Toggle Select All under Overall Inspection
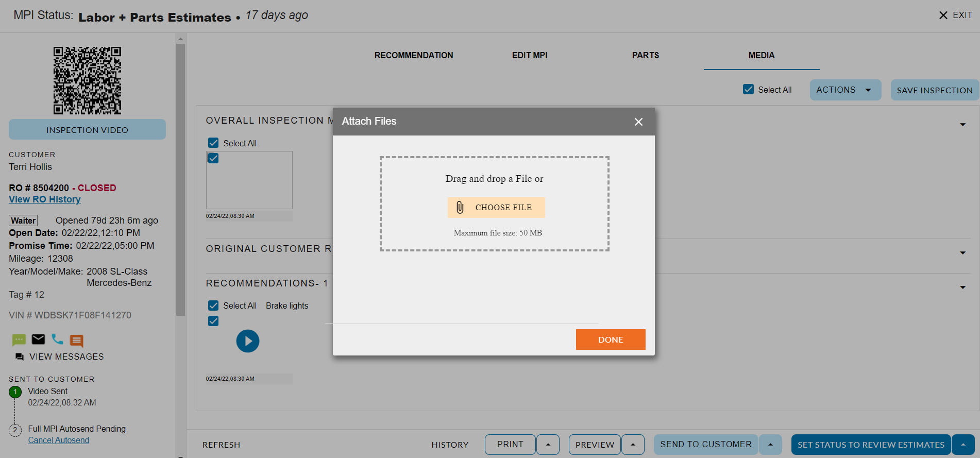 [213, 143]
